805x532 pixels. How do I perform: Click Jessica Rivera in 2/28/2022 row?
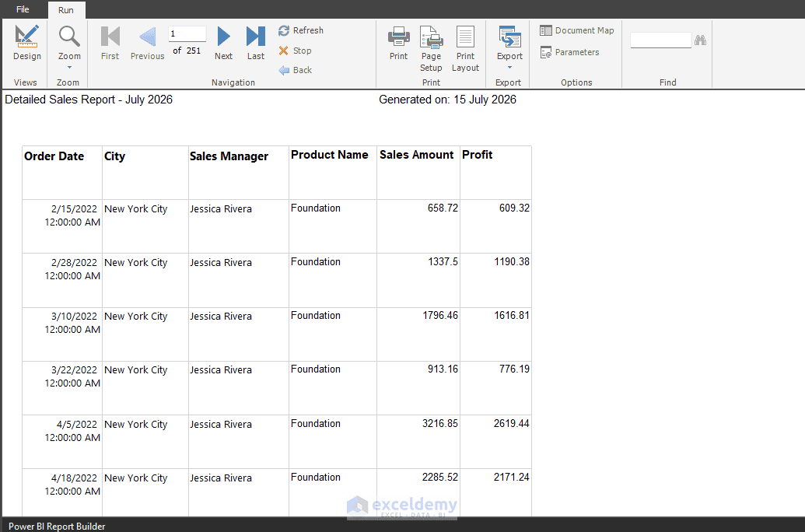tap(221, 262)
